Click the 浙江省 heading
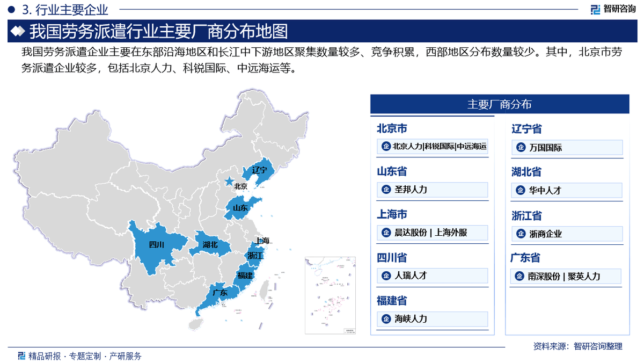The width and height of the screenshot is (644, 362). point(526,216)
